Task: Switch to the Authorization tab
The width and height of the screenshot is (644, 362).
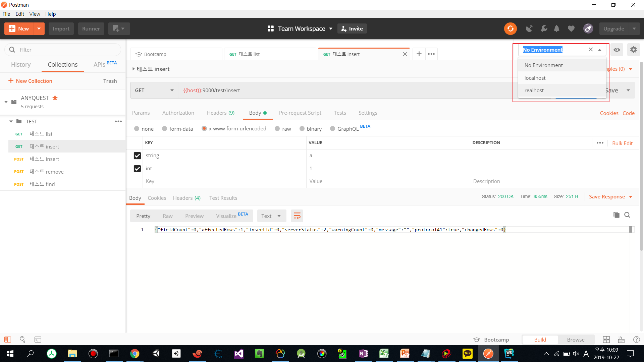Action: coord(178,113)
